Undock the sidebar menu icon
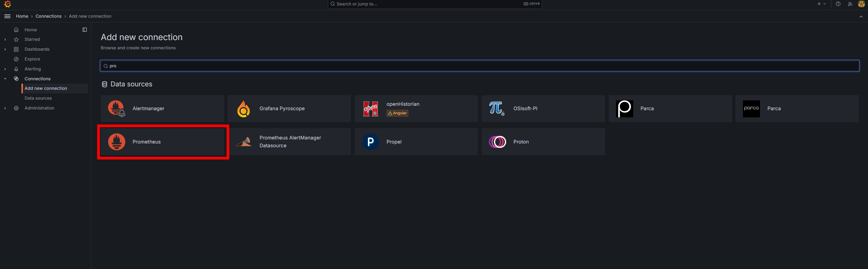This screenshot has width=868, height=269. tap(85, 30)
